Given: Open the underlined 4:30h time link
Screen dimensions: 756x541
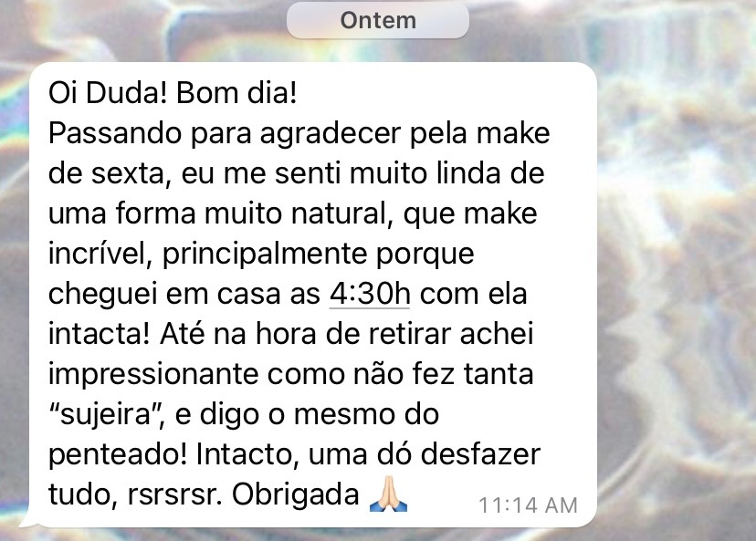Looking at the screenshot, I should click(x=370, y=294).
